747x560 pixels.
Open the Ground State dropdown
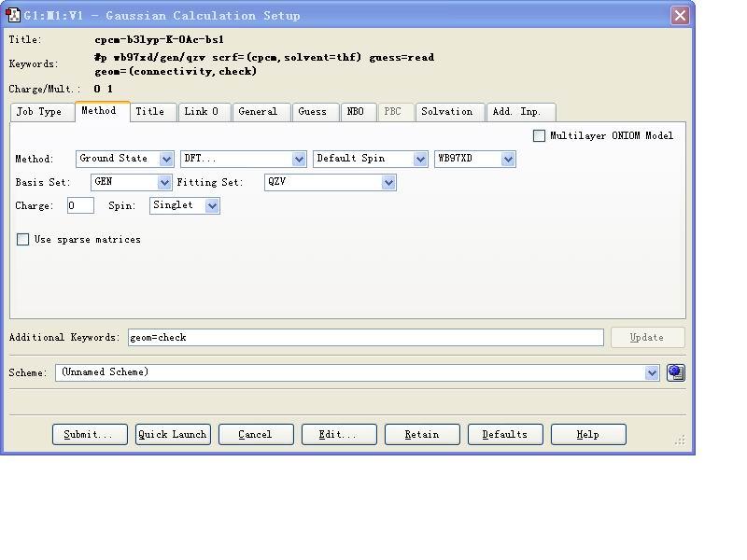(x=124, y=159)
